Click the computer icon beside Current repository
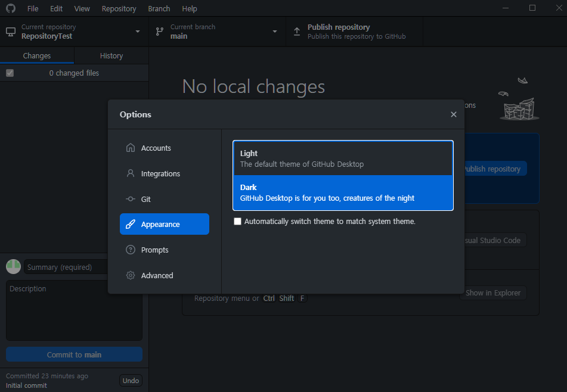Screen dimensions: 567x392 pyautogui.click(x=11, y=32)
